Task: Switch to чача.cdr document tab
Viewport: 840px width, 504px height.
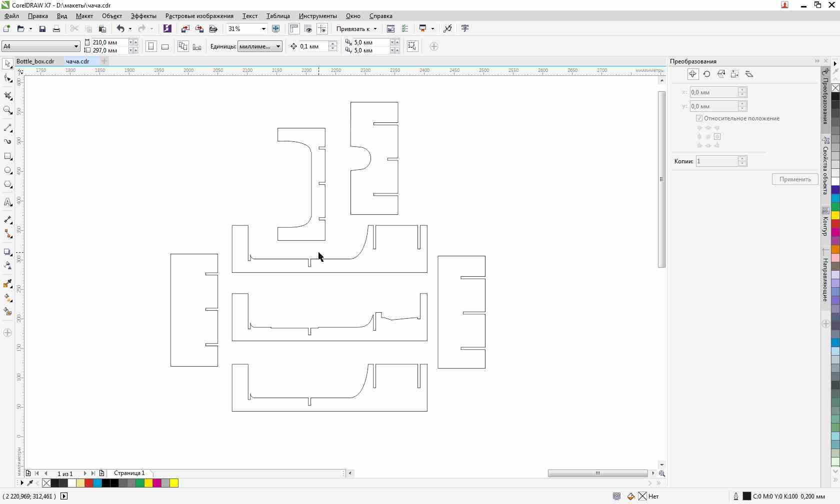Action: tap(77, 61)
